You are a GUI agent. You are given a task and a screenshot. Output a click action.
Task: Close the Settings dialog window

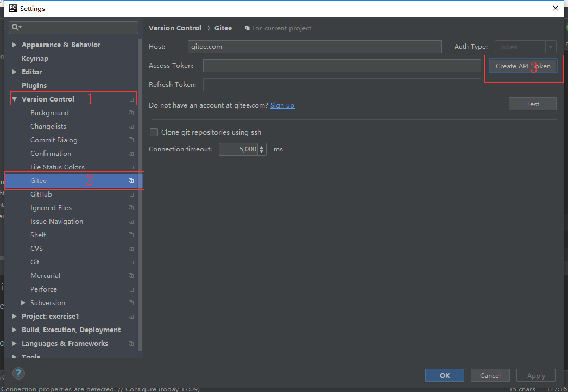click(x=556, y=8)
